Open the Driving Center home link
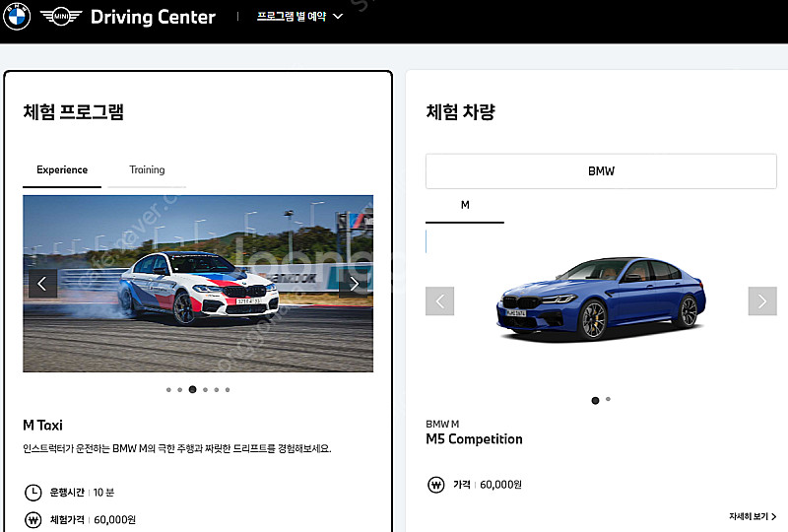Viewport: 788px width, 532px height. click(153, 17)
